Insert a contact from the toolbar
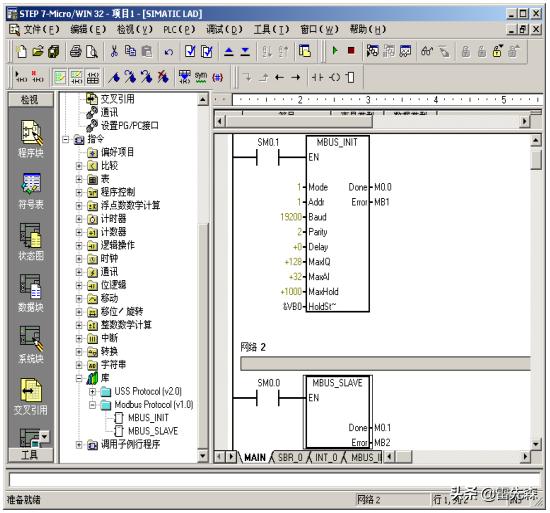The image size is (550, 513). click(317, 77)
